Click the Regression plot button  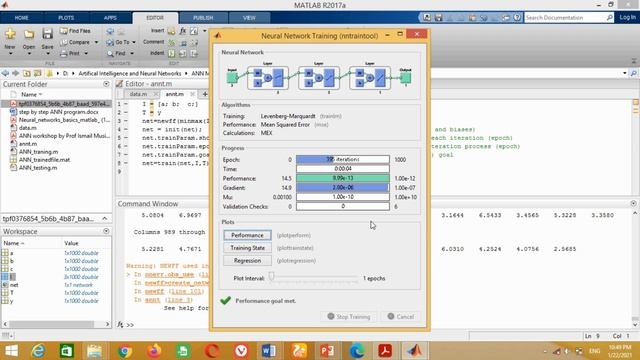click(x=247, y=260)
